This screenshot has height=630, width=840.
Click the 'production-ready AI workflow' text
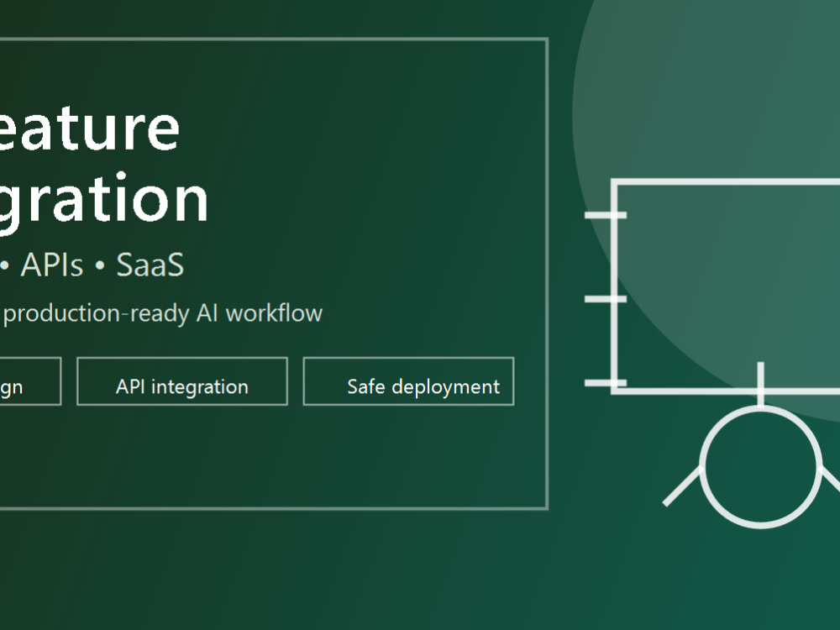[163, 313]
